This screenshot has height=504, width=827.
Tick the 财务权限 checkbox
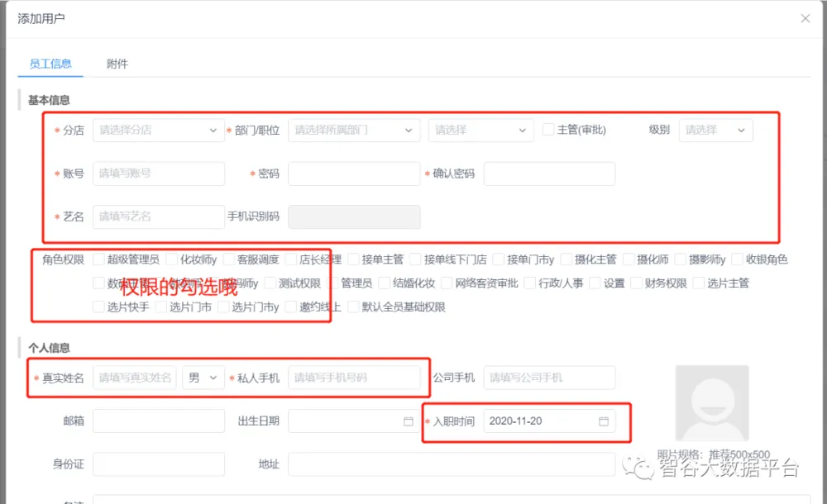(637, 283)
